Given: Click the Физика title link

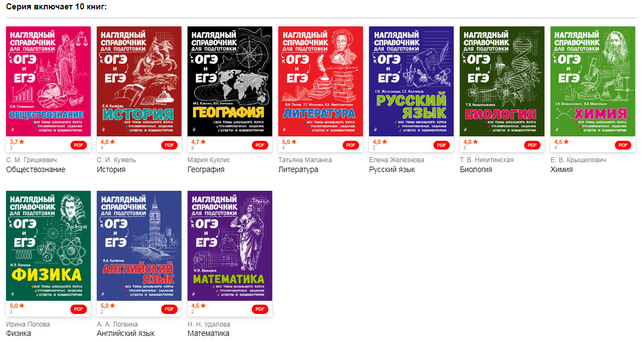Looking at the screenshot, I should pyautogui.click(x=19, y=333).
